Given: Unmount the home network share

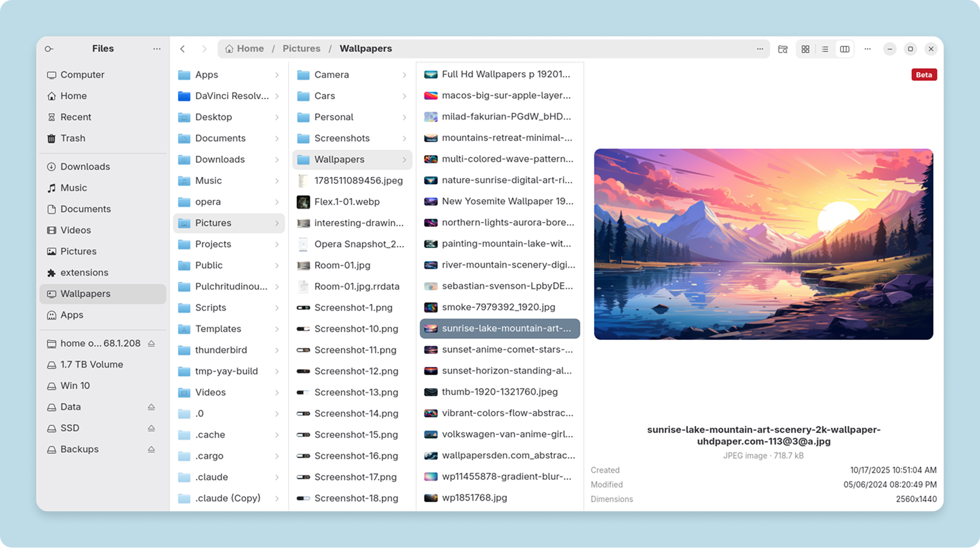Looking at the screenshot, I should coord(152,343).
